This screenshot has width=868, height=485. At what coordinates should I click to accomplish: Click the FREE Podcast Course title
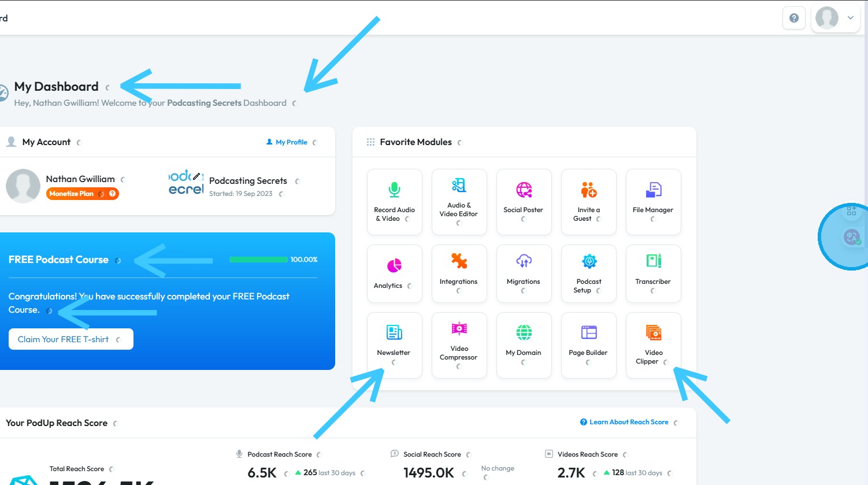point(58,260)
